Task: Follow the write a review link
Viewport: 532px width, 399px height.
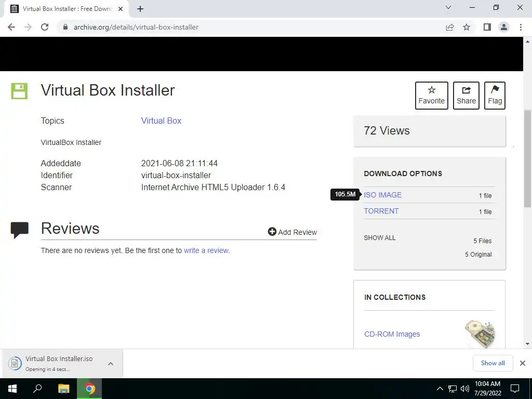Action: (207, 250)
